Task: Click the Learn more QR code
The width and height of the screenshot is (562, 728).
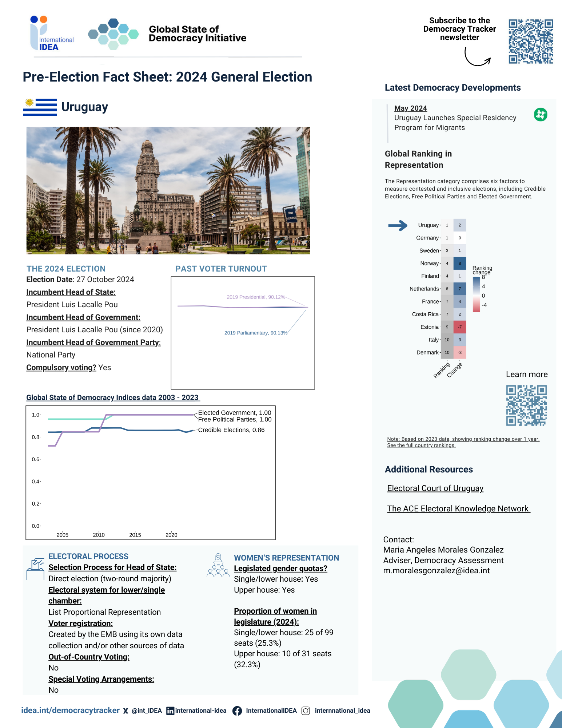Action: pyautogui.click(x=526, y=405)
